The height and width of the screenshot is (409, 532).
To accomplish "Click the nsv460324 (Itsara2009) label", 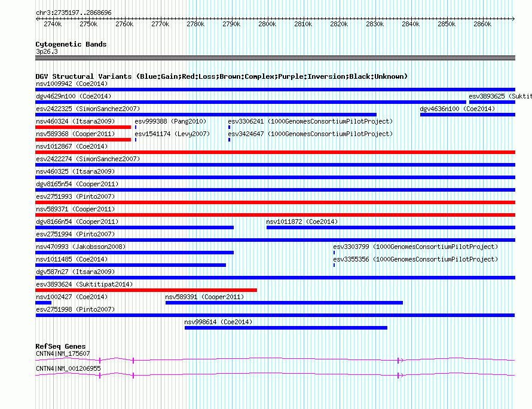I will [75, 121].
